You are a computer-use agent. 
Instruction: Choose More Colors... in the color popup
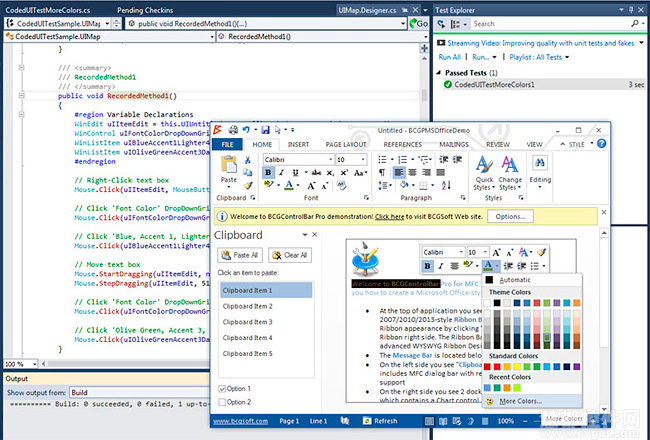[532, 401]
